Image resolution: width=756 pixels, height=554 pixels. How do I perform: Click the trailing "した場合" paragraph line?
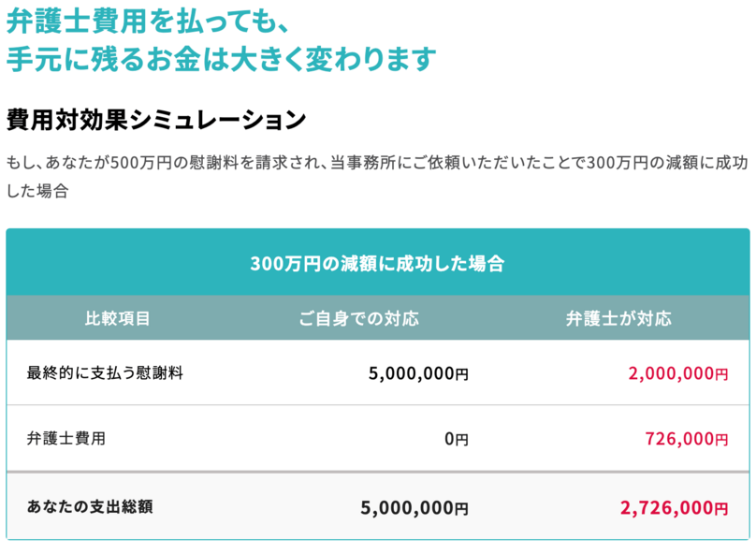click(x=38, y=191)
